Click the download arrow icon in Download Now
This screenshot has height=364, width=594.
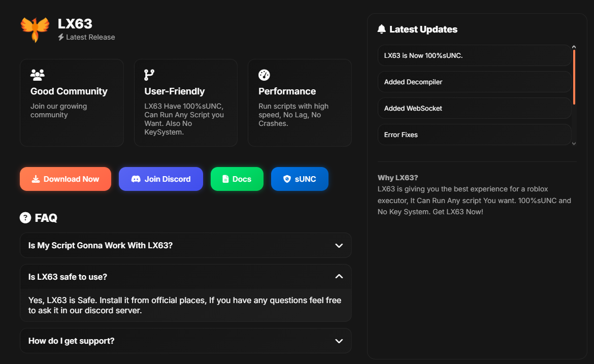click(x=36, y=179)
